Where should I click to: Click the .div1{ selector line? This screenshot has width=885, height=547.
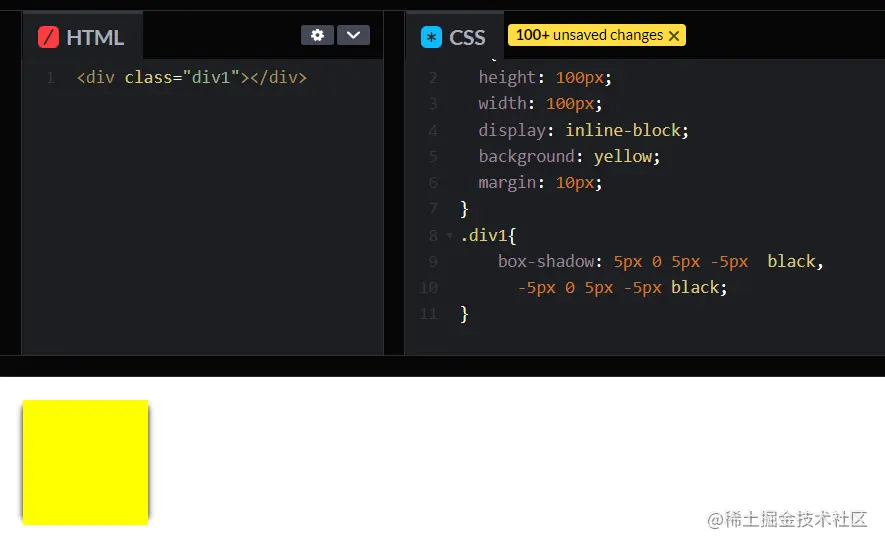(488, 235)
